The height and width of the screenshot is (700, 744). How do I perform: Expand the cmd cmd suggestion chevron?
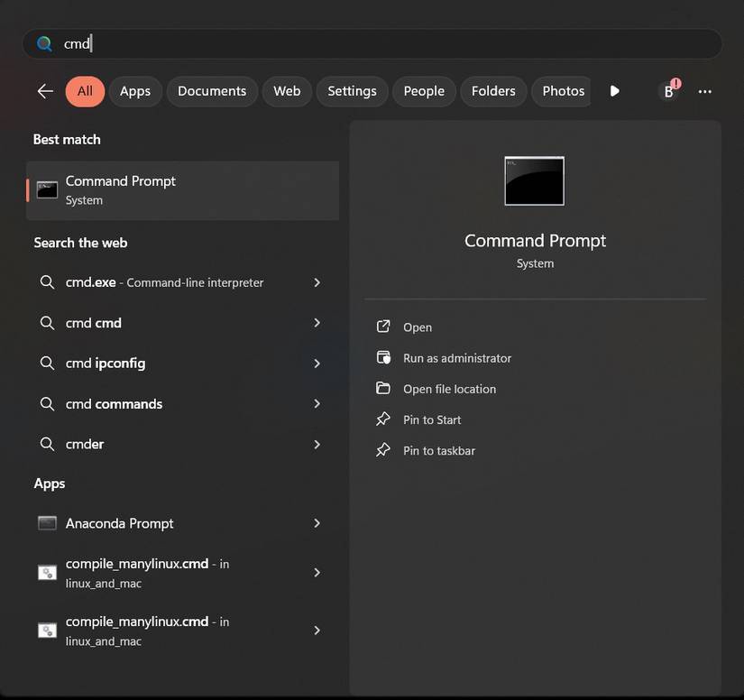coord(317,323)
